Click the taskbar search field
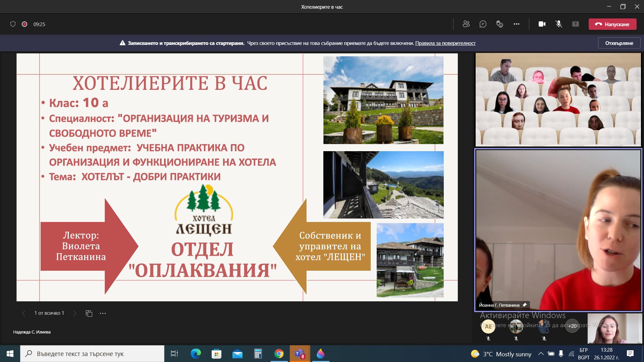The height and width of the screenshot is (362, 644). [92, 354]
